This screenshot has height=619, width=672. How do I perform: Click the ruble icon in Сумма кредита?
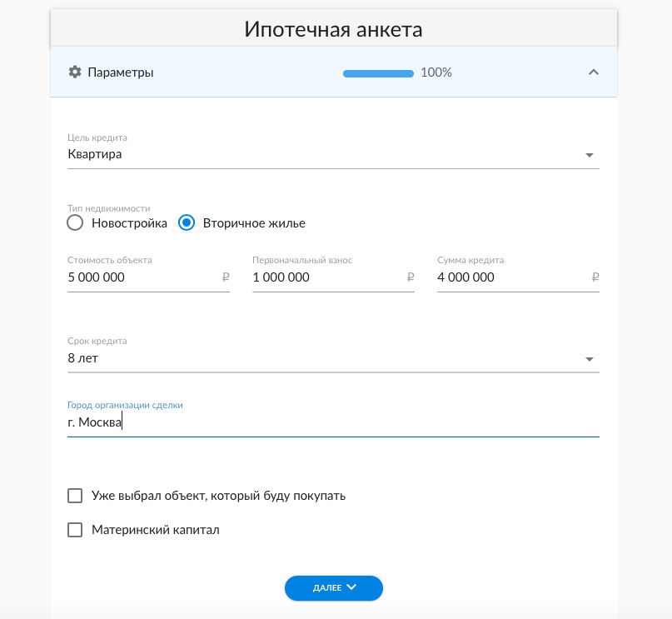(595, 277)
